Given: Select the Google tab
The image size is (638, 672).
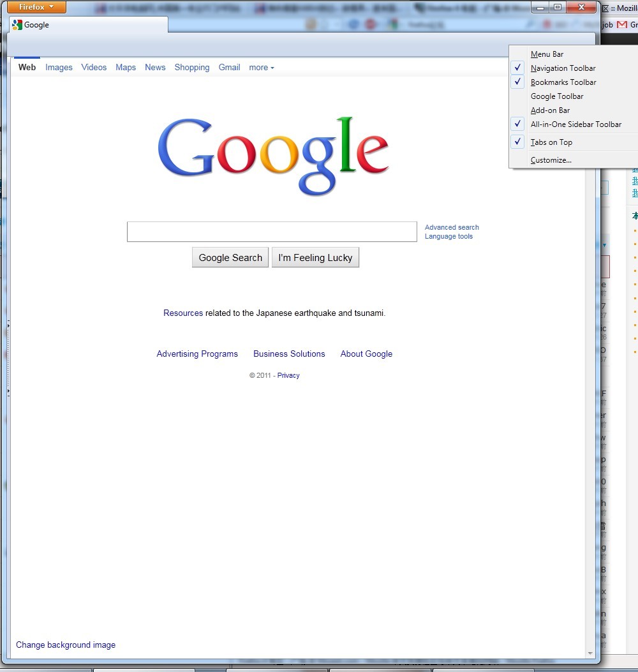Looking at the screenshot, I should tap(87, 25).
